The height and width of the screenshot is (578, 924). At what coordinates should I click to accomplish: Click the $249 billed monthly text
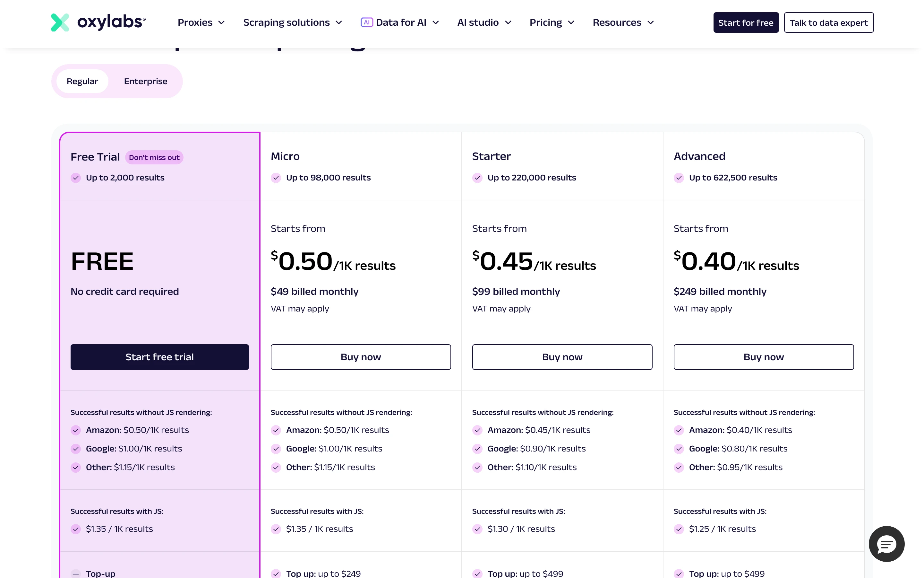point(720,292)
